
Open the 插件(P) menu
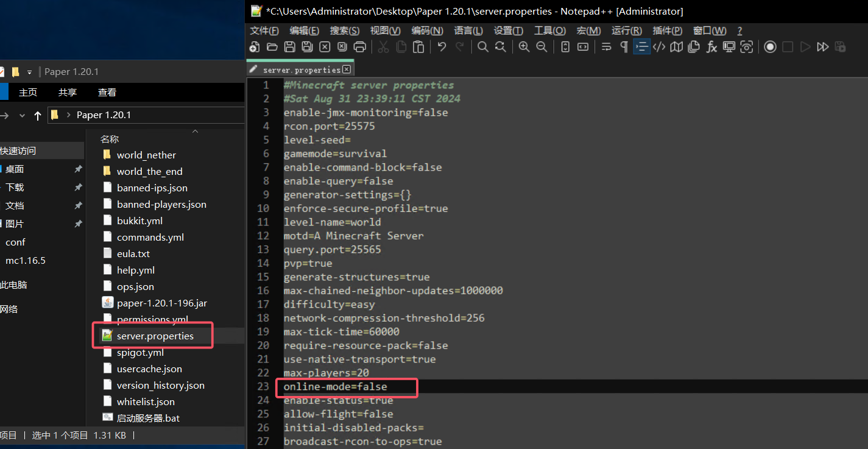click(667, 30)
